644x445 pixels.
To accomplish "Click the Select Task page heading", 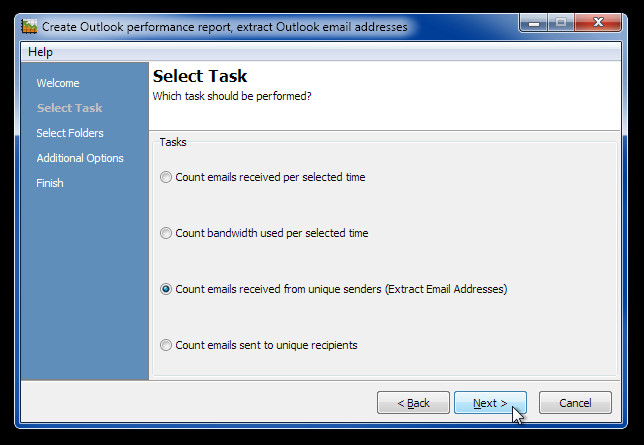I will (200, 76).
